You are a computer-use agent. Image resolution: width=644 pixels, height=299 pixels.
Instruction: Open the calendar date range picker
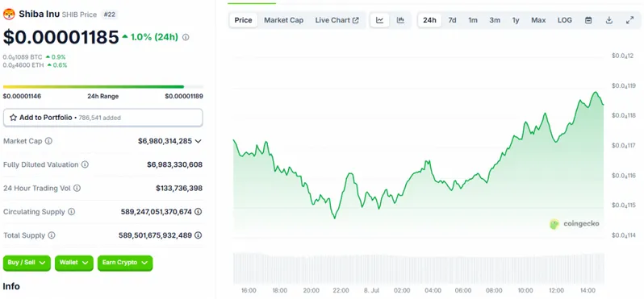pos(588,20)
